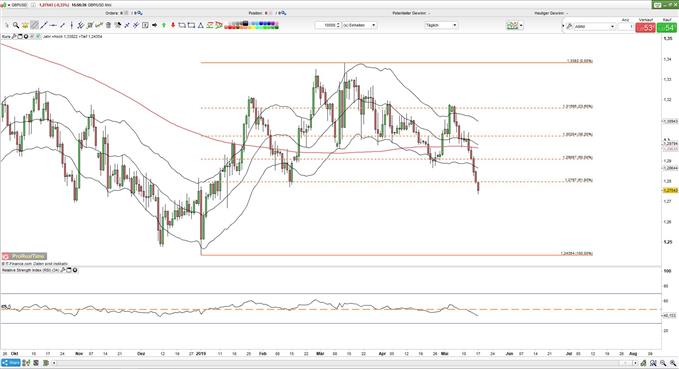Select the black right arrow tool
The image size is (679, 369).
155,26
